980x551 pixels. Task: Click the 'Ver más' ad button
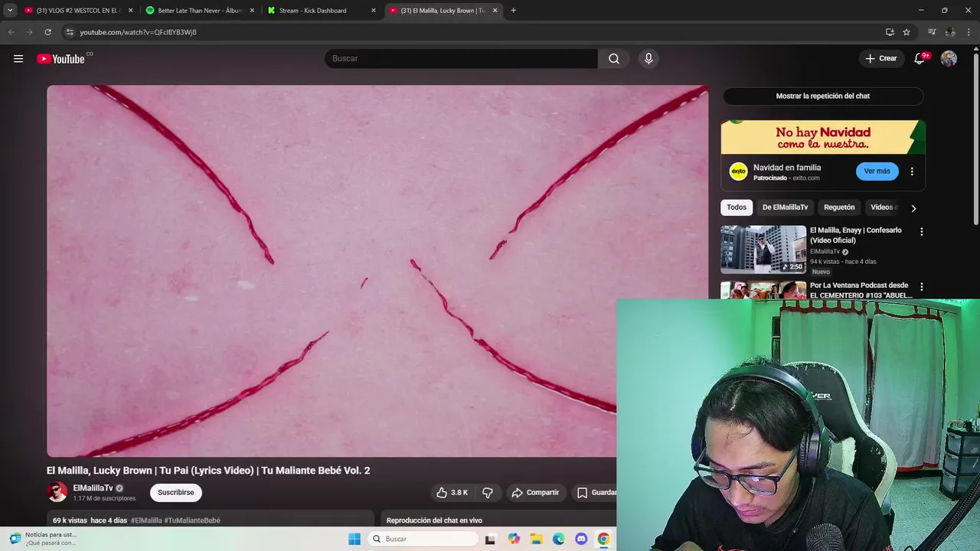877,171
